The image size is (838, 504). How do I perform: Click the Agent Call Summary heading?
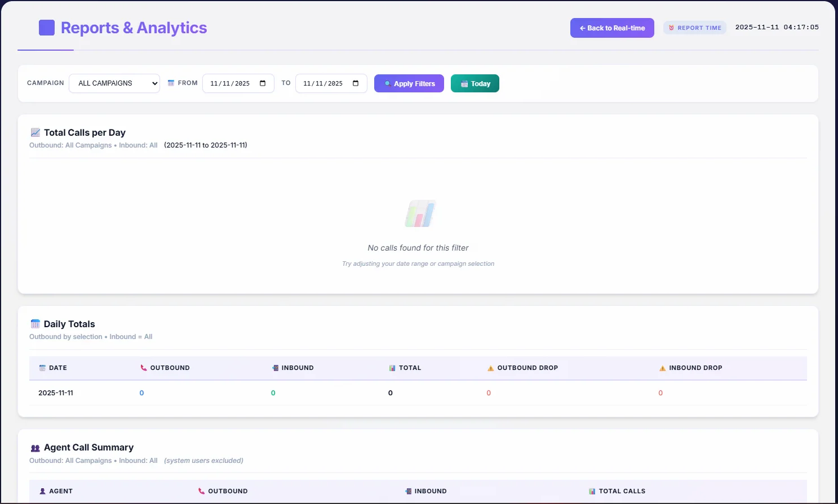(88, 448)
